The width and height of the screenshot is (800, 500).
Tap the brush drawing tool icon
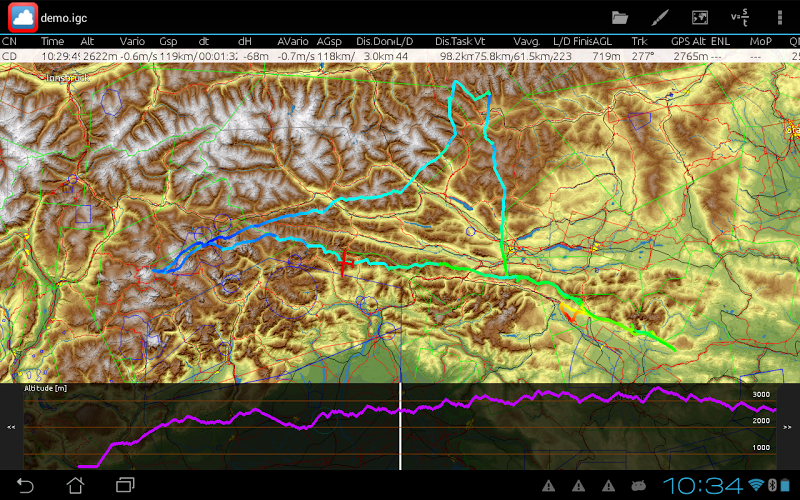660,18
